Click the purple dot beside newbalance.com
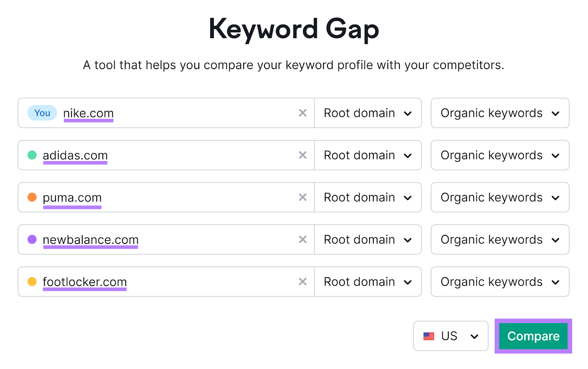Screen dimensions: 588x369 tap(32, 239)
